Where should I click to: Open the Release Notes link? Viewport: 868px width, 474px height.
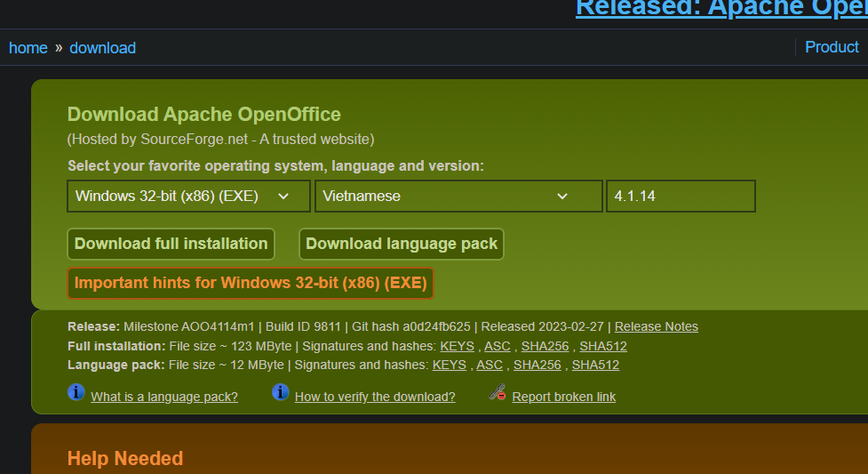656,326
